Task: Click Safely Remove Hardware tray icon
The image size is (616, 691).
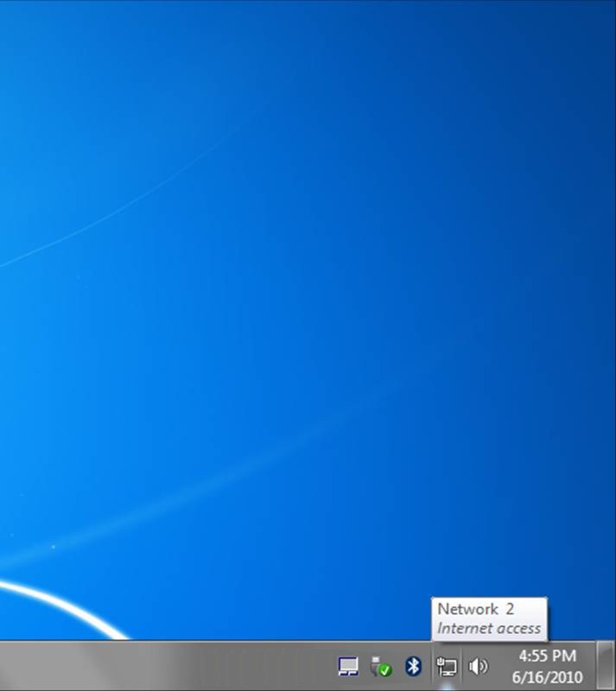Action: coord(381,666)
